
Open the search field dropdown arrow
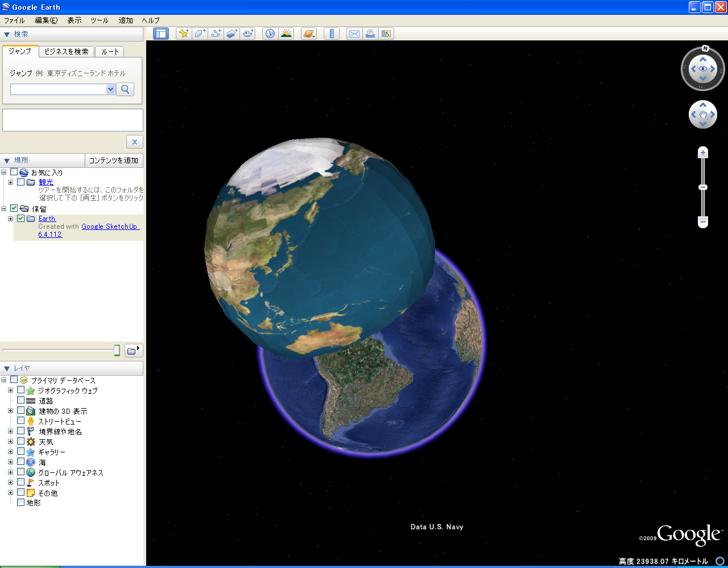pos(110,89)
